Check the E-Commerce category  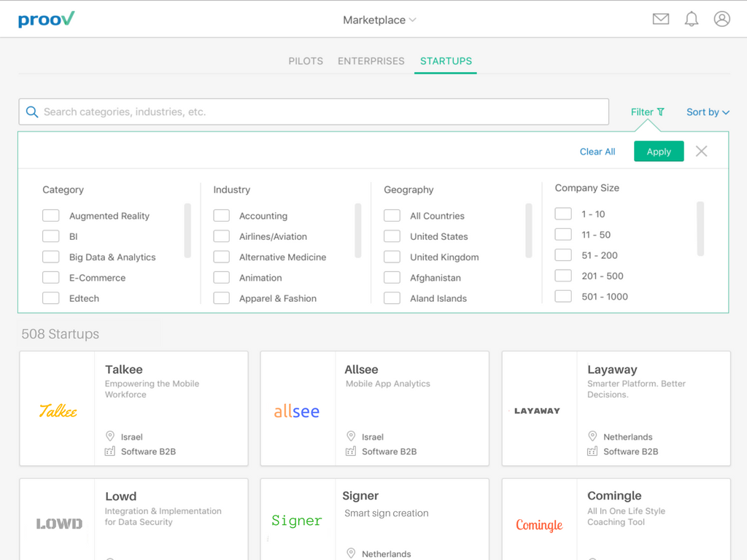[x=51, y=278]
